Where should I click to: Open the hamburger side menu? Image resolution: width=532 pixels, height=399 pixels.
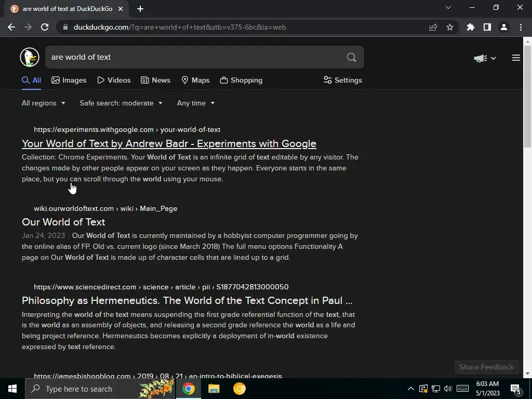pyautogui.click(x=516, y=58)
